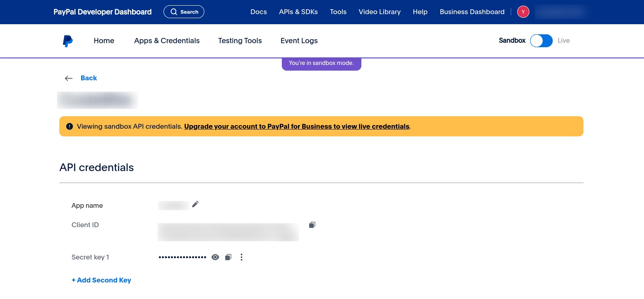The height and width of the screenshot is (299, 644).
Task: Open the APIs & SDKs menu
Action: (x=298, y=12)
